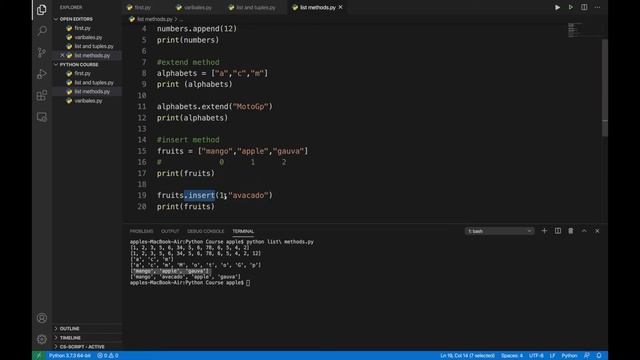Change LF end of line sequence
Screen dimensions: 640x360
click(552, 356)
